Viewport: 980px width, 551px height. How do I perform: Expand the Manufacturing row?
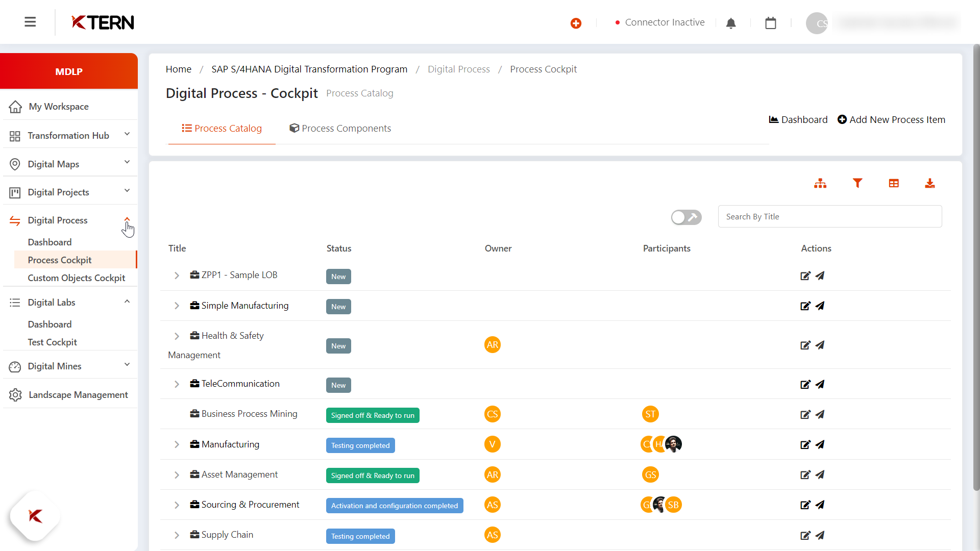pyautogui.click(x=177, y=444)
